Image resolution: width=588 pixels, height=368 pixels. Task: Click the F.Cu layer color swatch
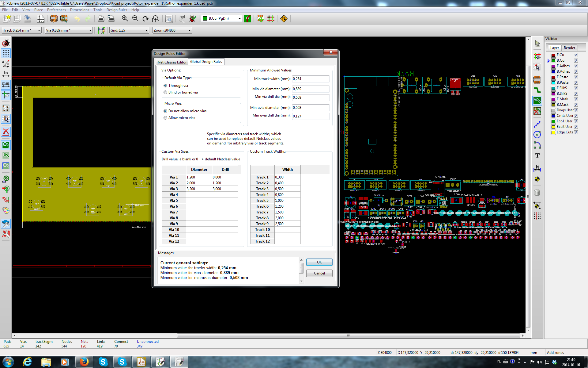(x=553, y=55)
